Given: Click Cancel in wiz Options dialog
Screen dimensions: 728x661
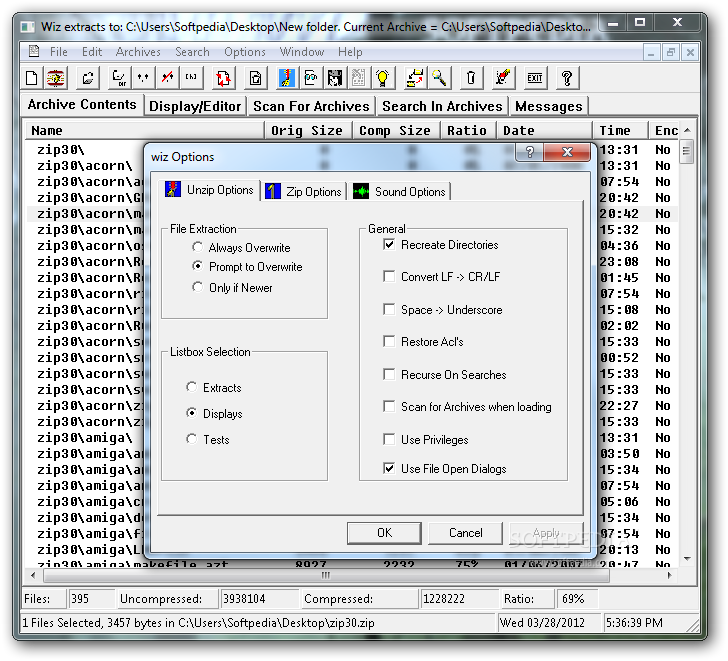Looking at the screenshot, I should 465,533.
